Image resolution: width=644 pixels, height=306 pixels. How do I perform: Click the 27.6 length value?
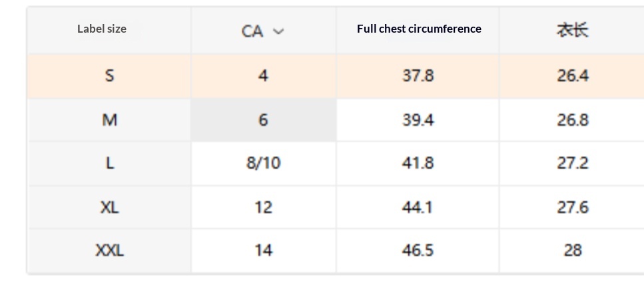[572, 207]
